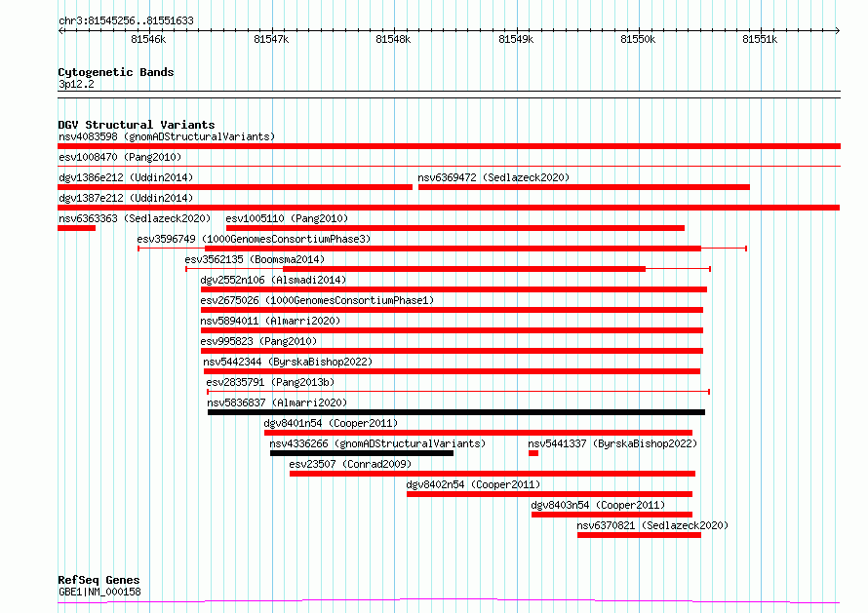Click esv2675026 1000GenomesConsortiumPhase1 label

click(317, 300)
